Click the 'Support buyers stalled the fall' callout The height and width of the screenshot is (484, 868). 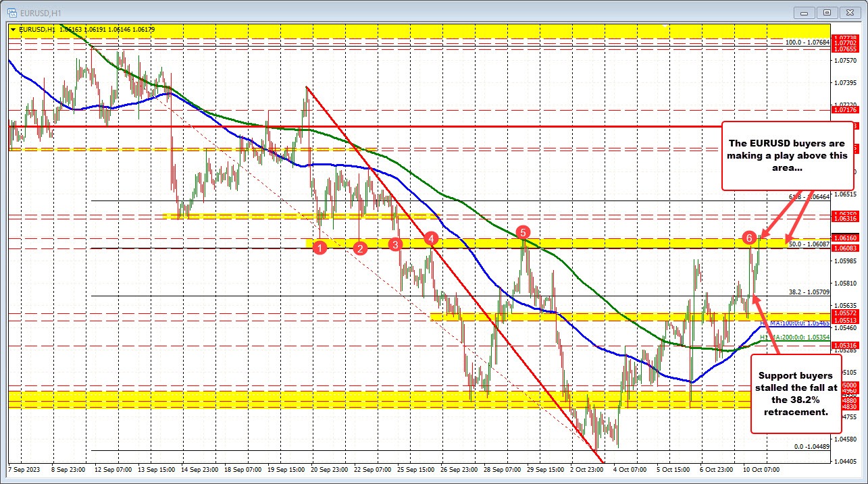click(796, 394)
